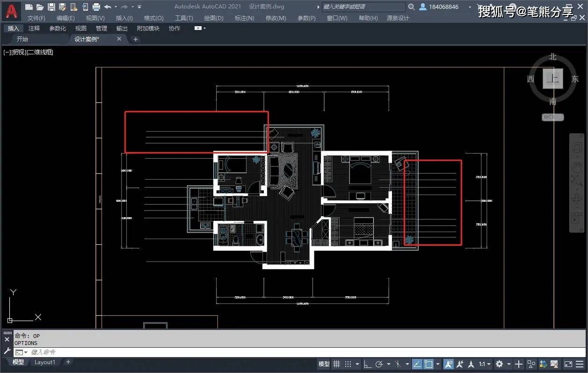The height and width of the screenshot is (373, 588).
Task: Select the Pan hand tool in navigation bar
Action: 576,166
